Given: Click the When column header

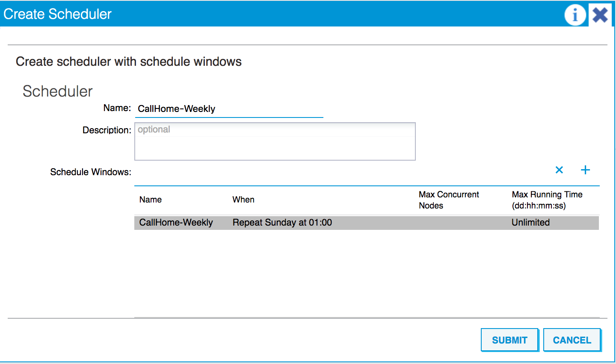Looking at the screenshot, I should pos(243,200).
